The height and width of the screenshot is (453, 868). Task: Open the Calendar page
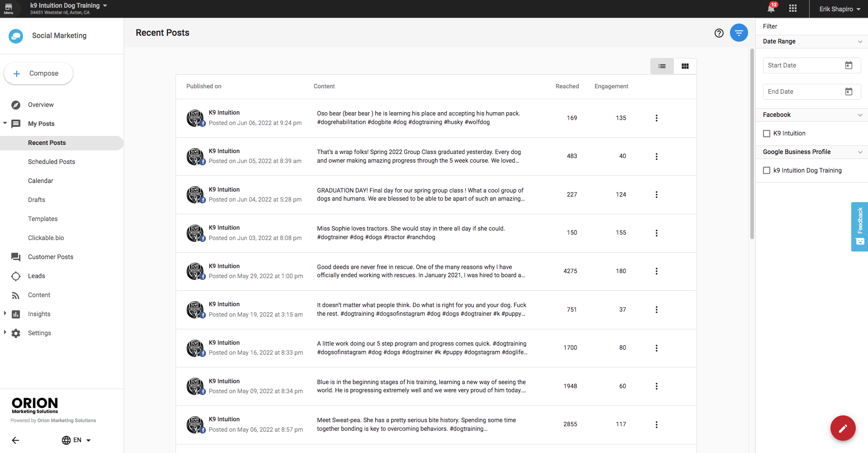tap(41, 181)
